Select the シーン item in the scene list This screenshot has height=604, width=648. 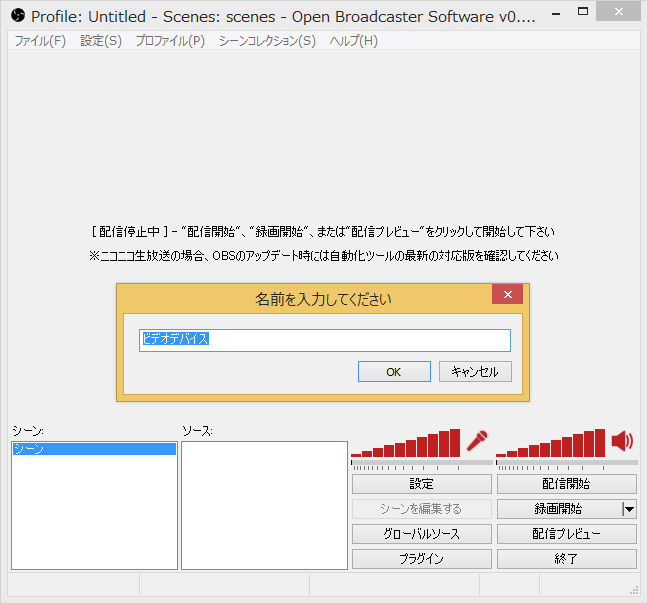(94, 449)
